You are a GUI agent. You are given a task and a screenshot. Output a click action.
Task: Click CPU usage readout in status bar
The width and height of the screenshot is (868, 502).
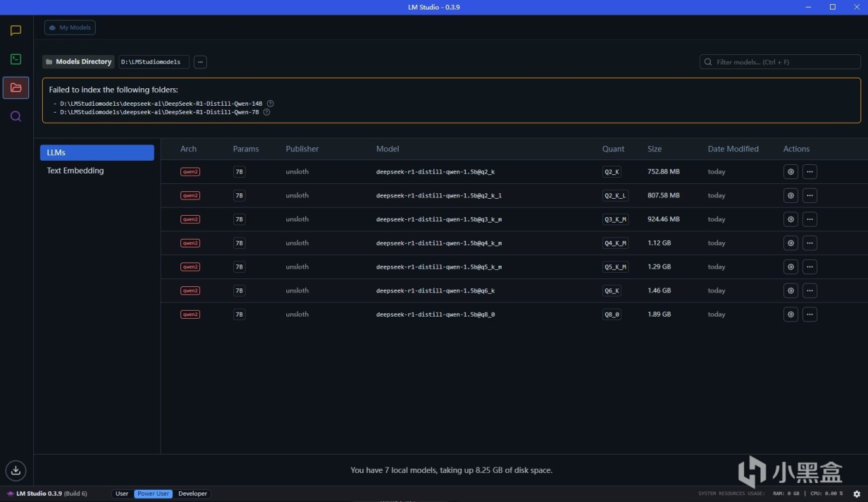pyautogui.click(x=825, y=494)
